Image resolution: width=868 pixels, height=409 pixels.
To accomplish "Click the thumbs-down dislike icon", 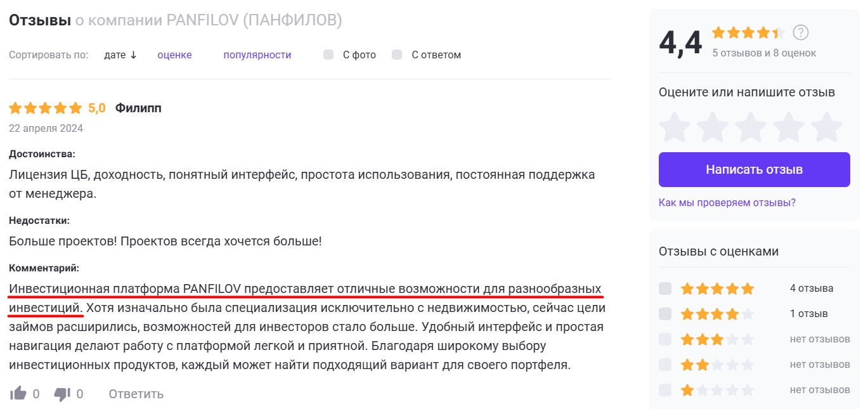I will [62, 394].
